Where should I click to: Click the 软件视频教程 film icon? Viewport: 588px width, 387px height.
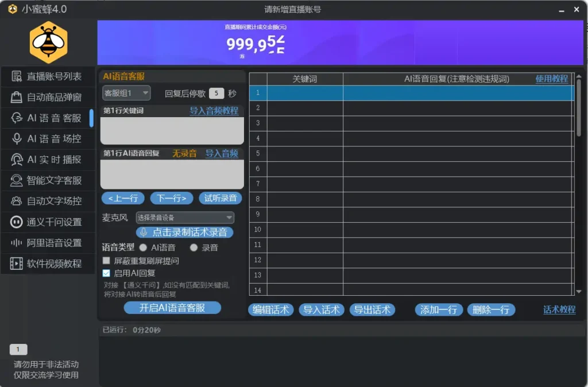pos(16,263)
